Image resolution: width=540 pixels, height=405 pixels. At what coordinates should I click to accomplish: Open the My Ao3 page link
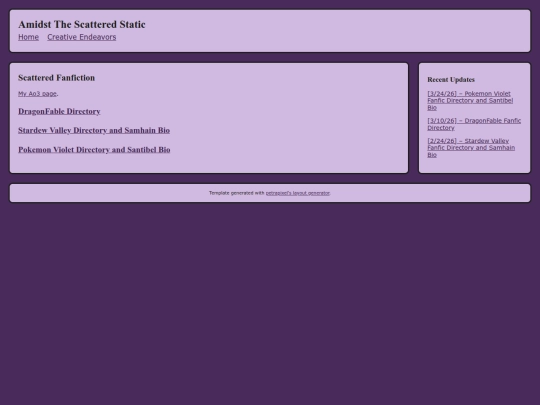pyautogui.click(x=37, y=94)
